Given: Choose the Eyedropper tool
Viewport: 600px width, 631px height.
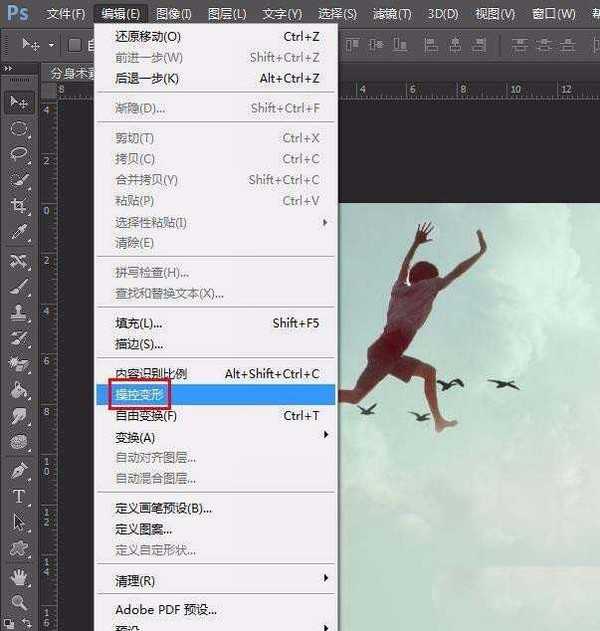Looking at the screenshot, I should 19,232.
